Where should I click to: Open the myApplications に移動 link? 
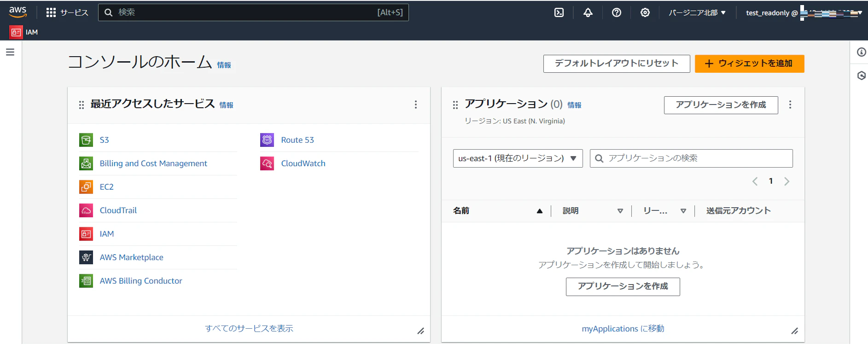click(623, 329)
